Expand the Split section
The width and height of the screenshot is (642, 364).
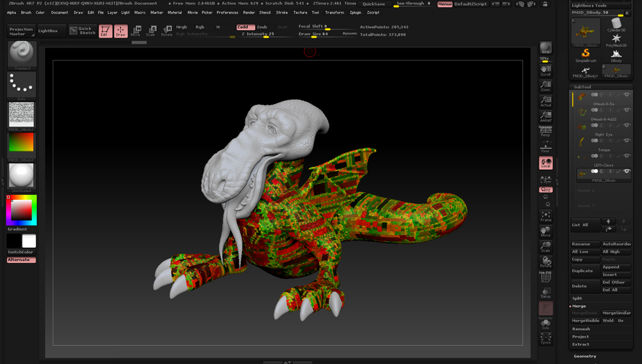pos(577,298)
